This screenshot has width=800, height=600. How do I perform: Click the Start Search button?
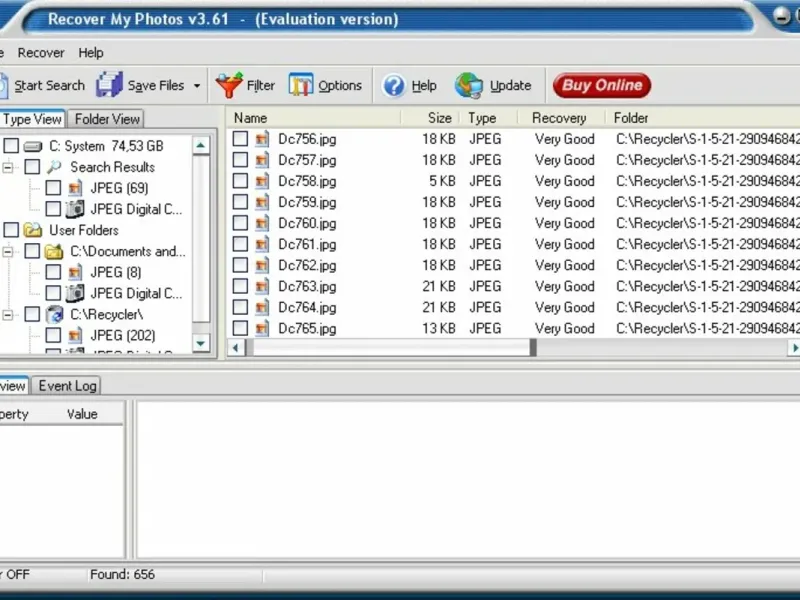[x=42, y=85]
